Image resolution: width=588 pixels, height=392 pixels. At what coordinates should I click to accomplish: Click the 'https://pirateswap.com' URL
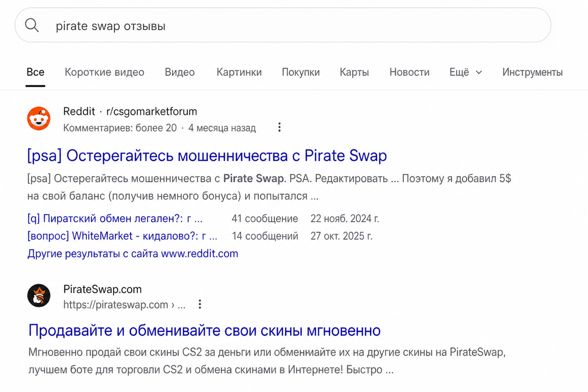[116, 305]
